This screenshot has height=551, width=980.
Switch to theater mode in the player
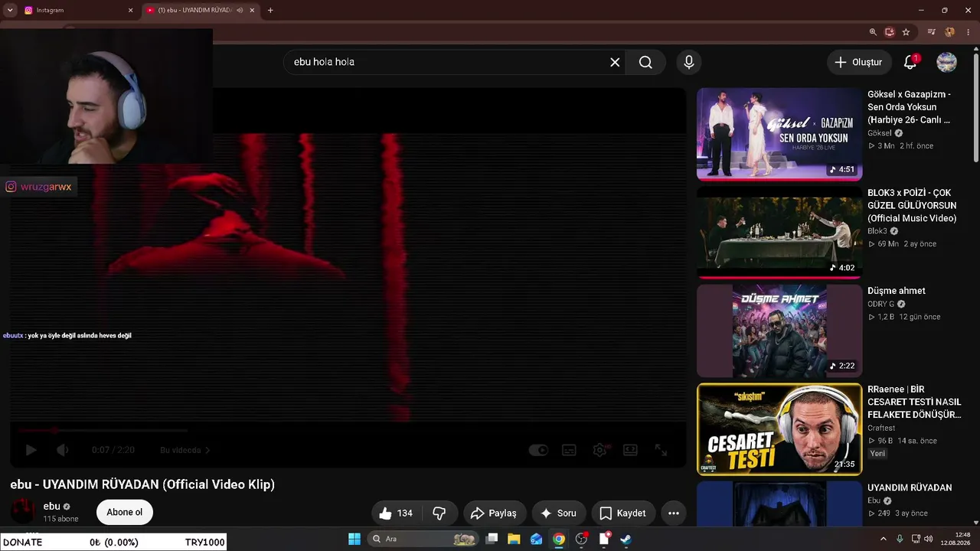point(630,450)
